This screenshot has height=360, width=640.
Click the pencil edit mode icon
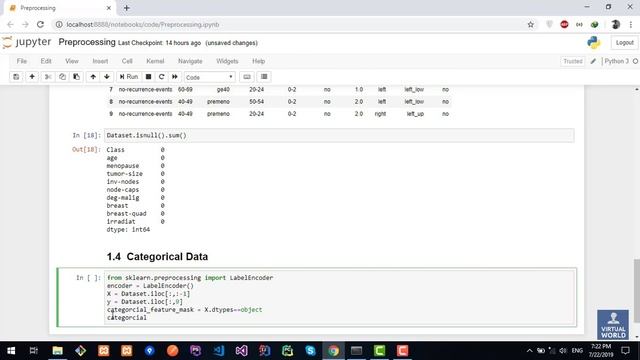pos(593,61)
